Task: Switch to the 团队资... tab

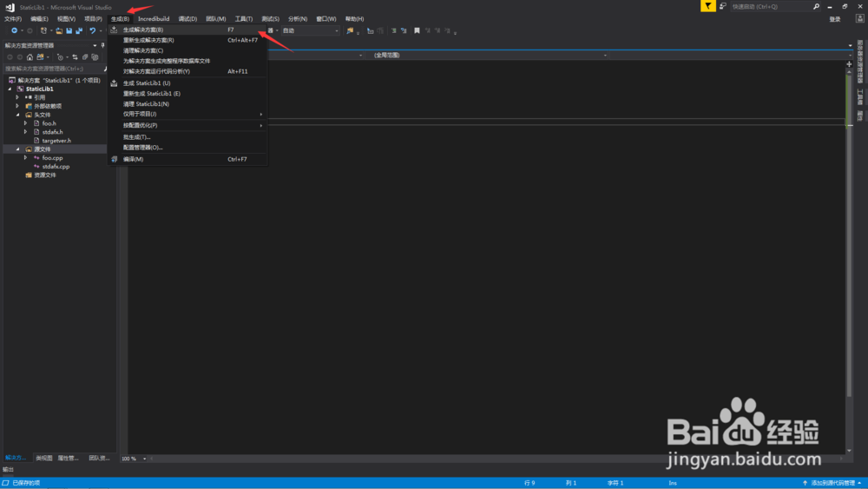Action: coord(99,458)
